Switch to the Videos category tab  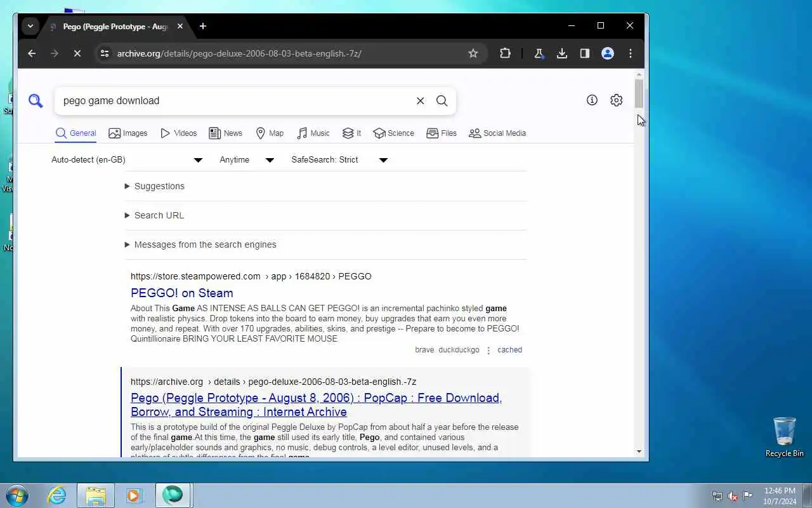178,133
